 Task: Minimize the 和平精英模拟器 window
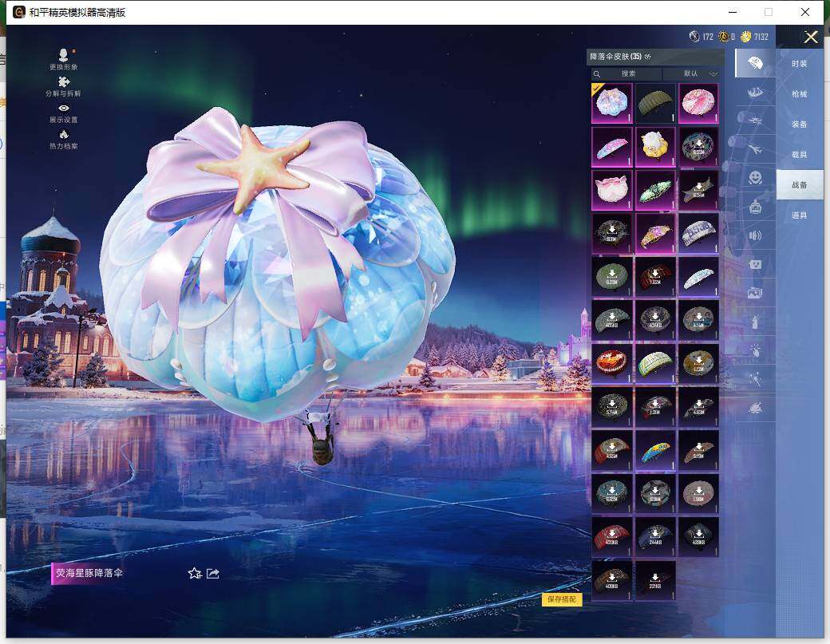[733, 12]
